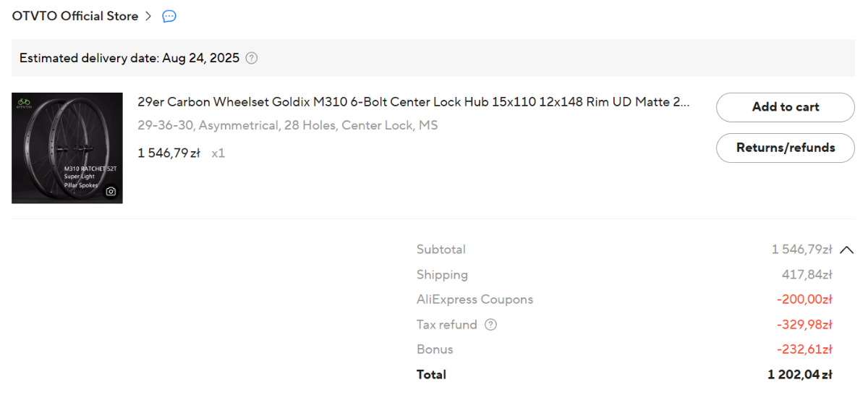This screenshot has height=398, width=868.
Task: Click the AliExpress Coupons label
Action: pyautogui.click(x=475, y=300)
